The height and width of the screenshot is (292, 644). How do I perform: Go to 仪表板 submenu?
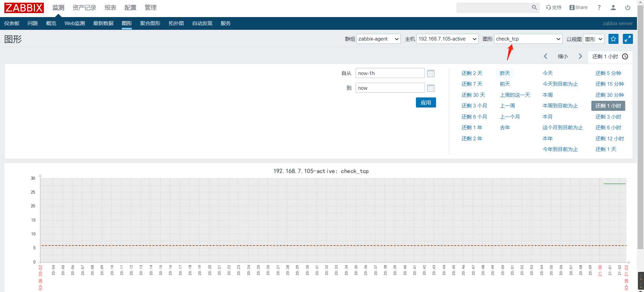pyautogui.click(x=12, y=23)
